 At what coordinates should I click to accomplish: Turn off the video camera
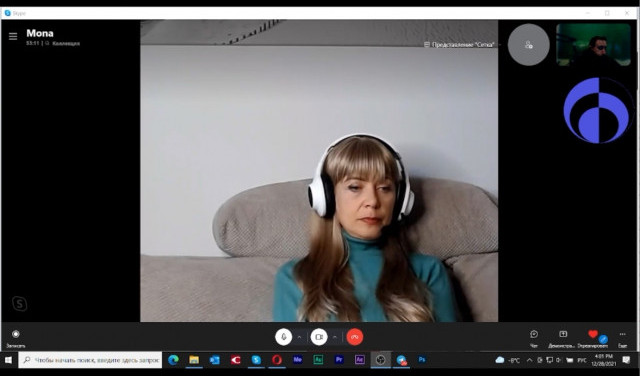[319, 337]
